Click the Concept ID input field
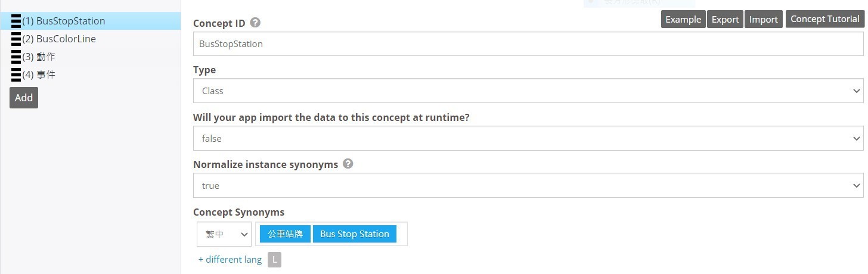This screenshot has height=274, width=868. 528,44
